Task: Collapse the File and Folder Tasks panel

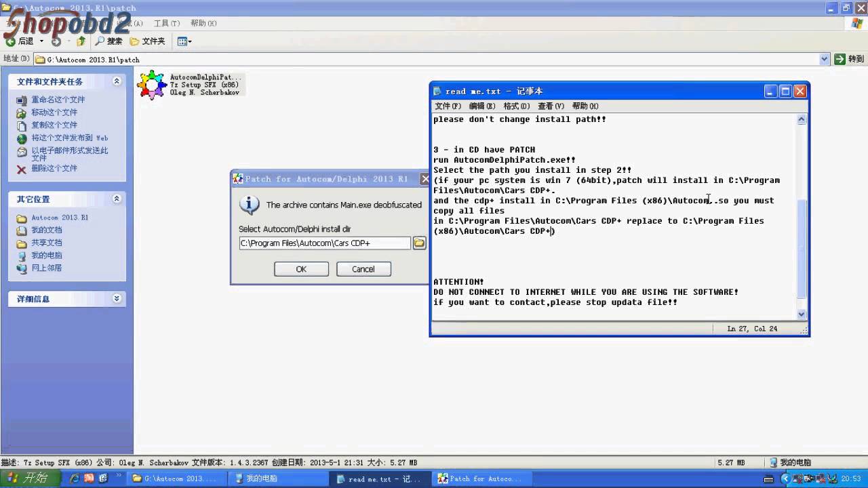Action: pos(117,81)
